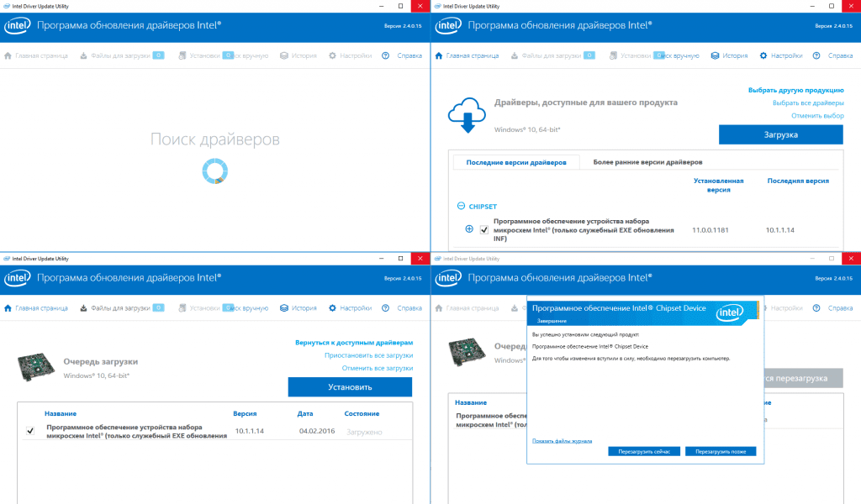Viewport: 861px width, 504px height.
Task: Click motherboard image in bottom-left window
Action: (36, 366)
